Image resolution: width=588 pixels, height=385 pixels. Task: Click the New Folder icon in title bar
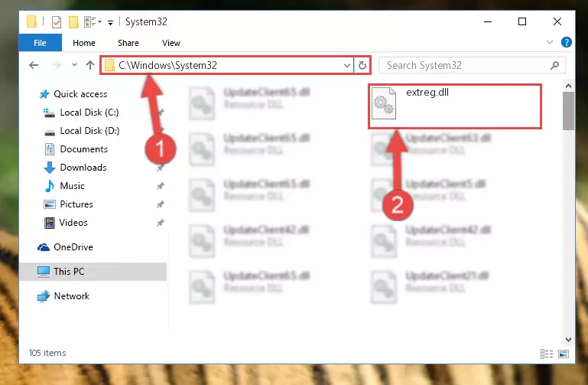pos(73,22)
